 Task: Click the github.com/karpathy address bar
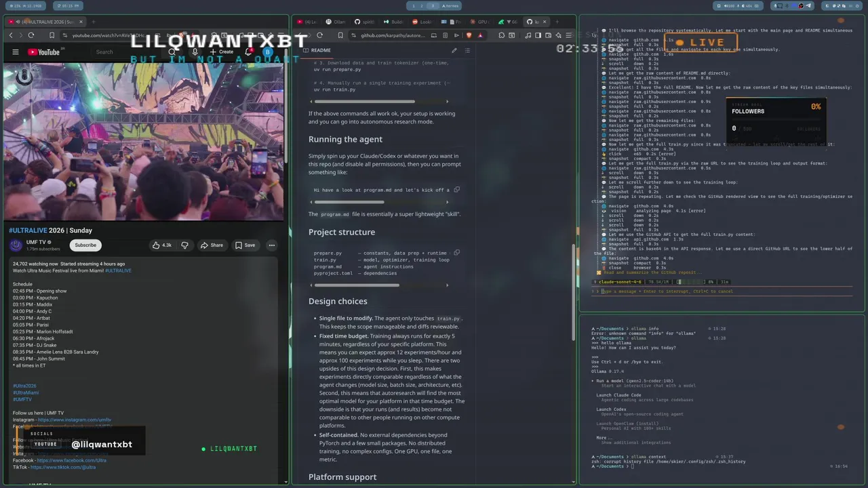click(x=393, y=35)
